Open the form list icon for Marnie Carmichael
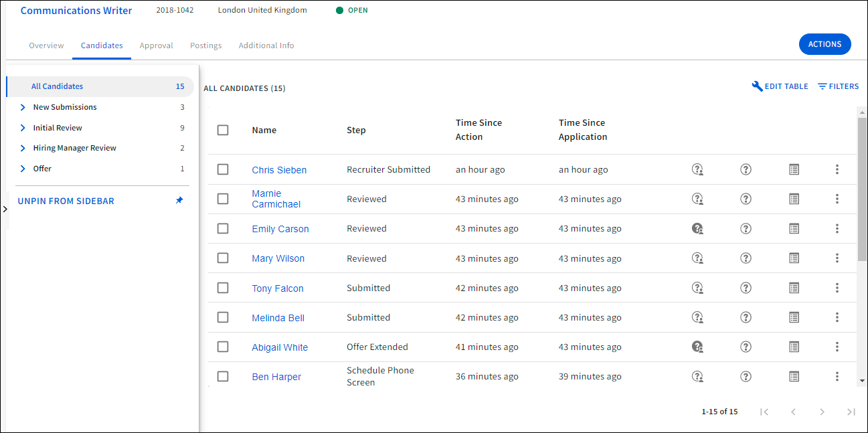Viewport: 868px width, 433px height. (x=794, y=199)
